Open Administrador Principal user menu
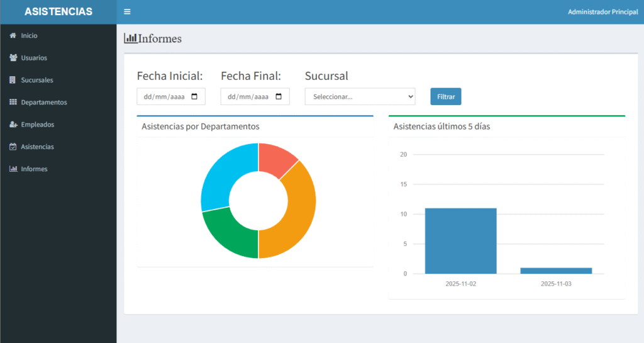Image resolution: width=644 pixels, height=343 pixels. click(x=602, y=12)
